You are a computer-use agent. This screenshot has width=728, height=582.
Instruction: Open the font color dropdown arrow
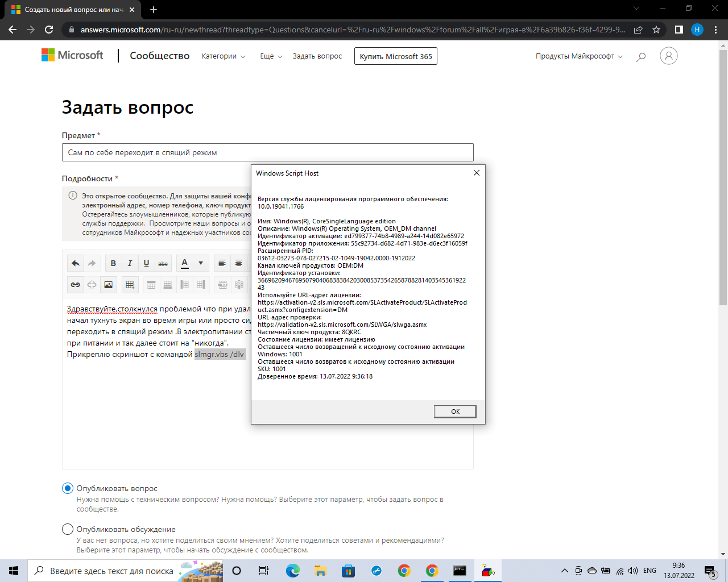coord(200,263)
